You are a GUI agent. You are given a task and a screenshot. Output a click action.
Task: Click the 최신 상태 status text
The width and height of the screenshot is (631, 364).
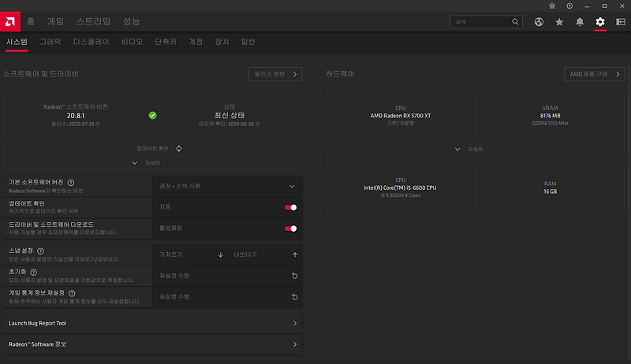[230, 115]
